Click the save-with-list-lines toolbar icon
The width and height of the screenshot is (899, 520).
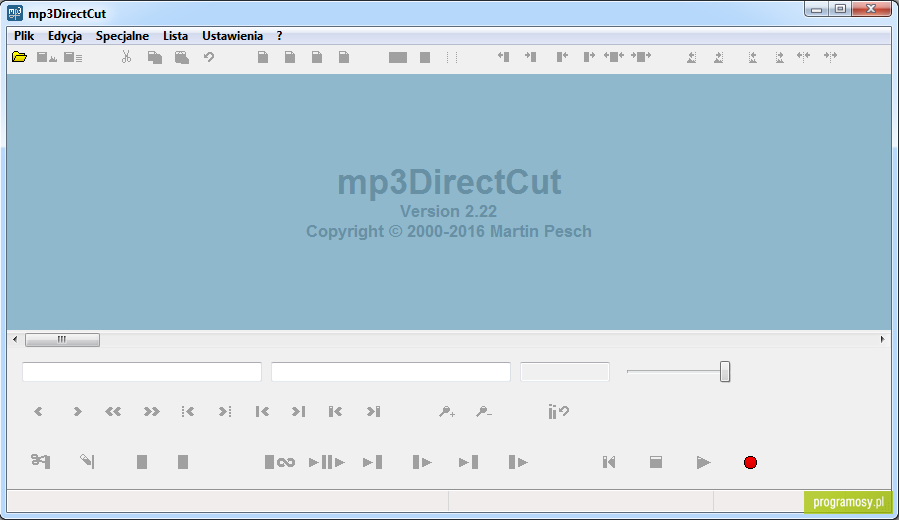pos(73,57)
